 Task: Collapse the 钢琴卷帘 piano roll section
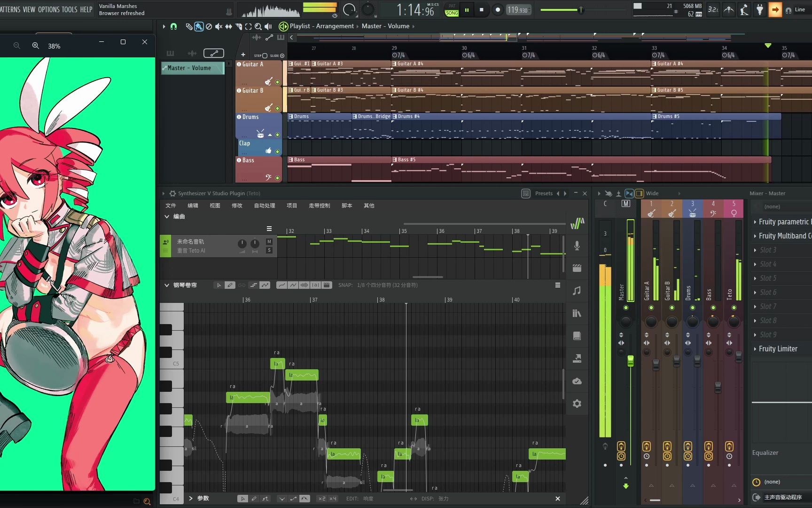166,285
